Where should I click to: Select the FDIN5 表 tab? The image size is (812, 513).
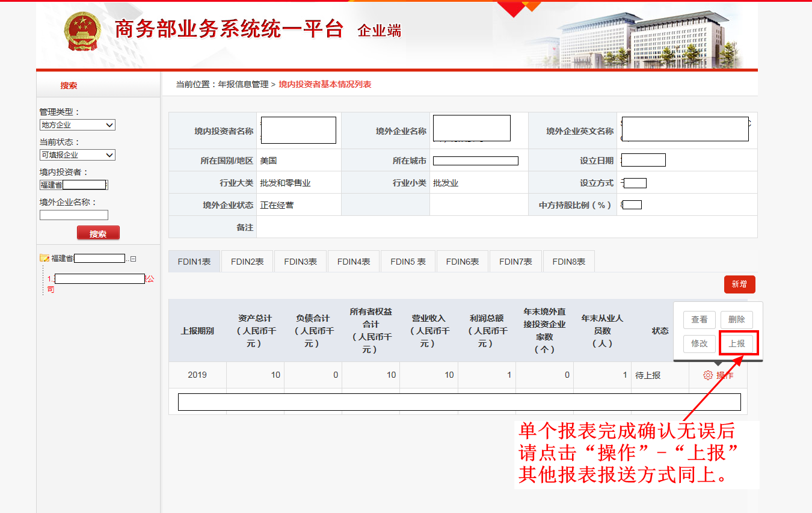[408, 262]
